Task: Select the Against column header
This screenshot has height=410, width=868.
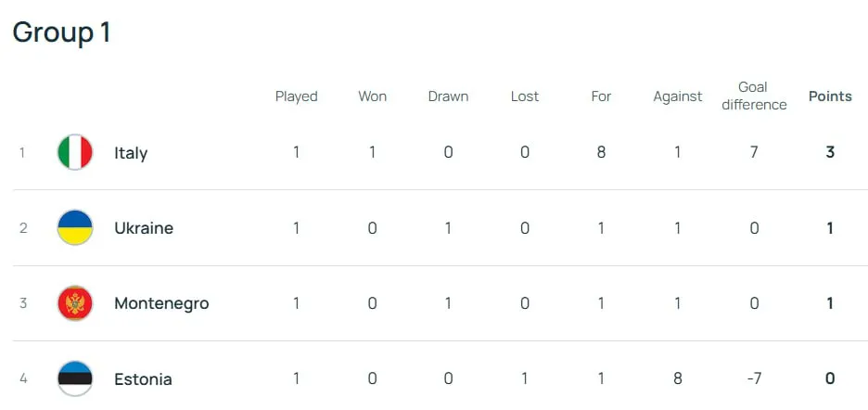Action: 678,96
